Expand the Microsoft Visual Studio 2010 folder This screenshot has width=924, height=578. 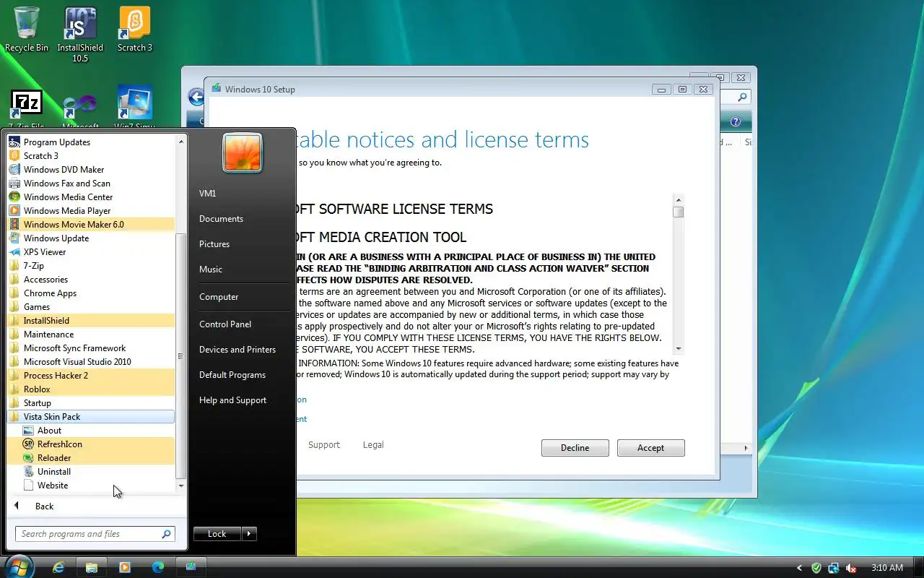click(x=91, y=362)
